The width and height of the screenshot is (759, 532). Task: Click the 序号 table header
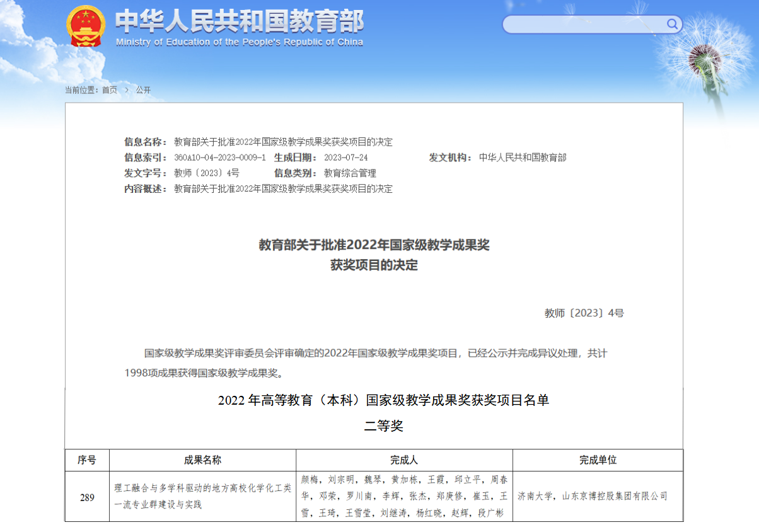coord(87,460)
